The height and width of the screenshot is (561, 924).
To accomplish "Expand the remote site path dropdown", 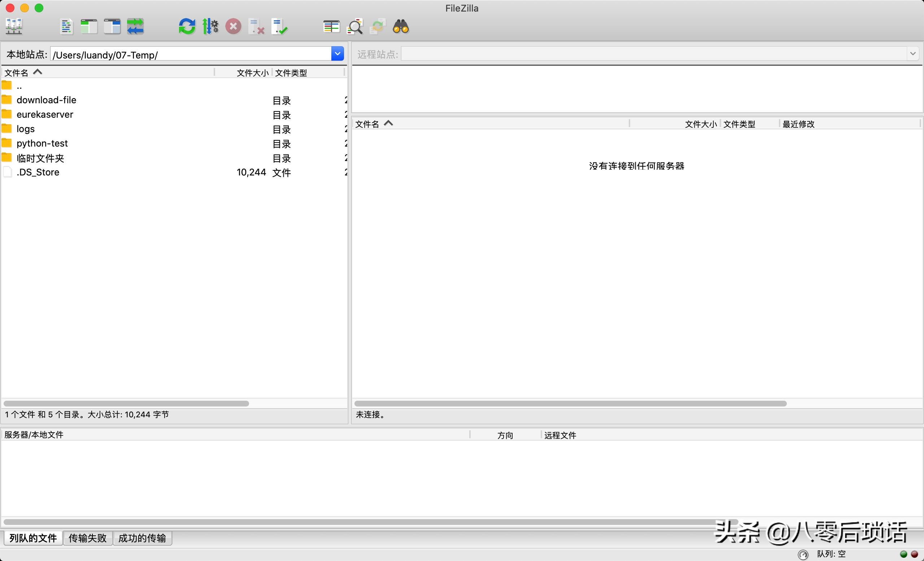I will (x=912, y=54).
